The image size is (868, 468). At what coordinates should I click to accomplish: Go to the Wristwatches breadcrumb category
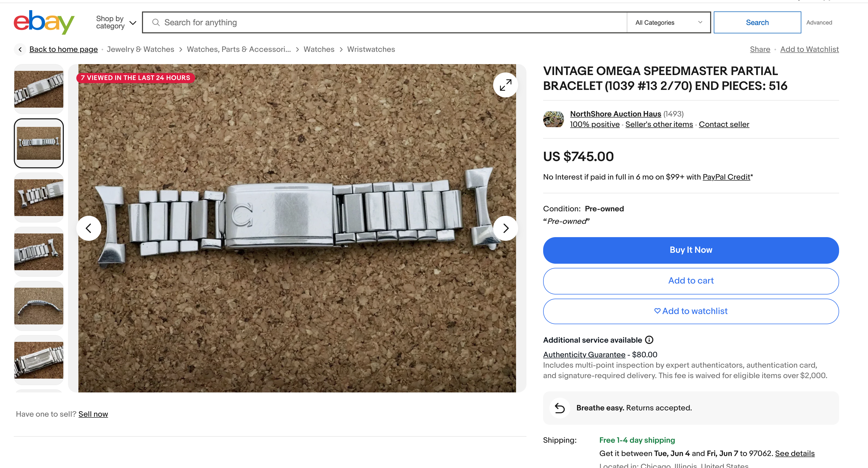[x=371, y=50]
